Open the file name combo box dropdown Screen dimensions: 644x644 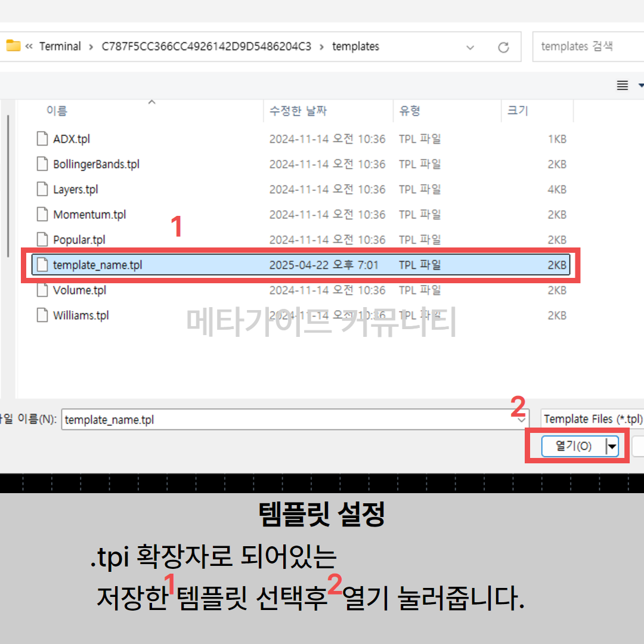pyautogui.click(x=522, y=419)
